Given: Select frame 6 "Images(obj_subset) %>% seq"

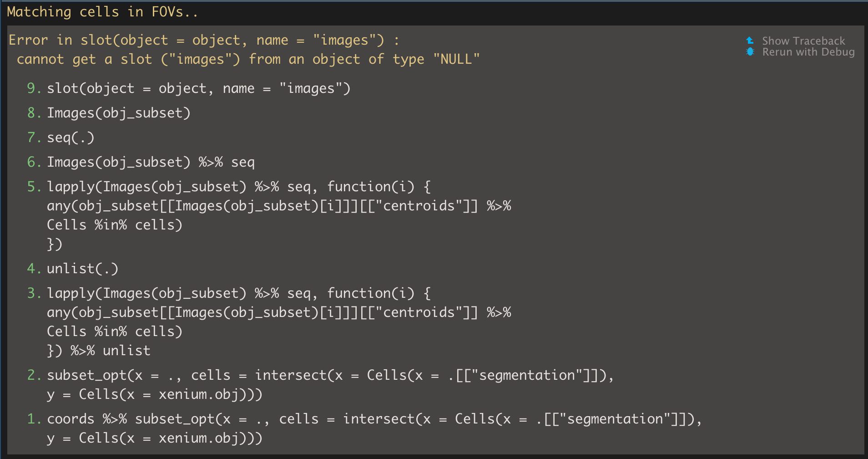Looking at the screenshot, I should 151,162.
